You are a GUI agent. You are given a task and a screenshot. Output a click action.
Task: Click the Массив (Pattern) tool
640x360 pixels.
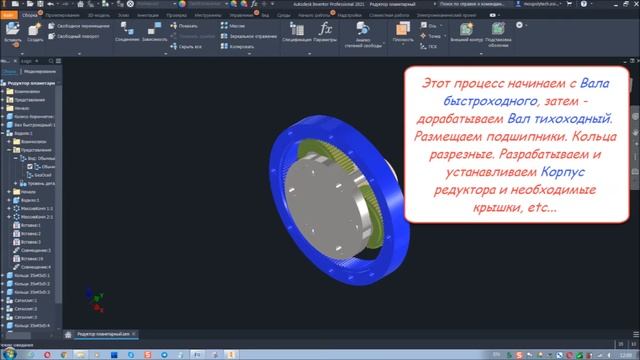[x=233, y=26]
